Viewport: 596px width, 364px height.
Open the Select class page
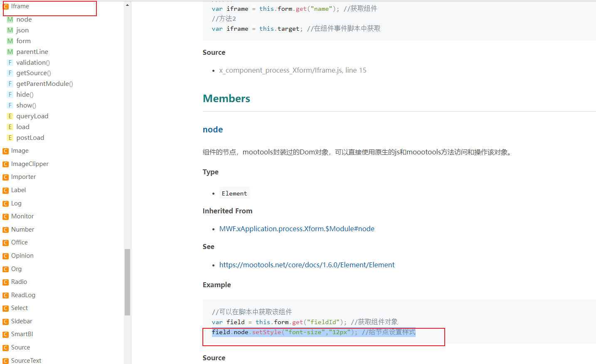click(x=20, y=308)
